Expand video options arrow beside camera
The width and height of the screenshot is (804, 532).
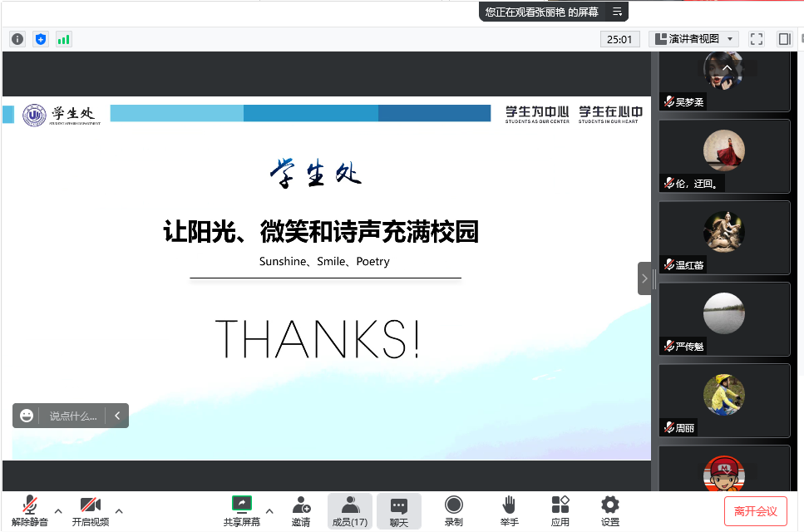tap(119, 510)
